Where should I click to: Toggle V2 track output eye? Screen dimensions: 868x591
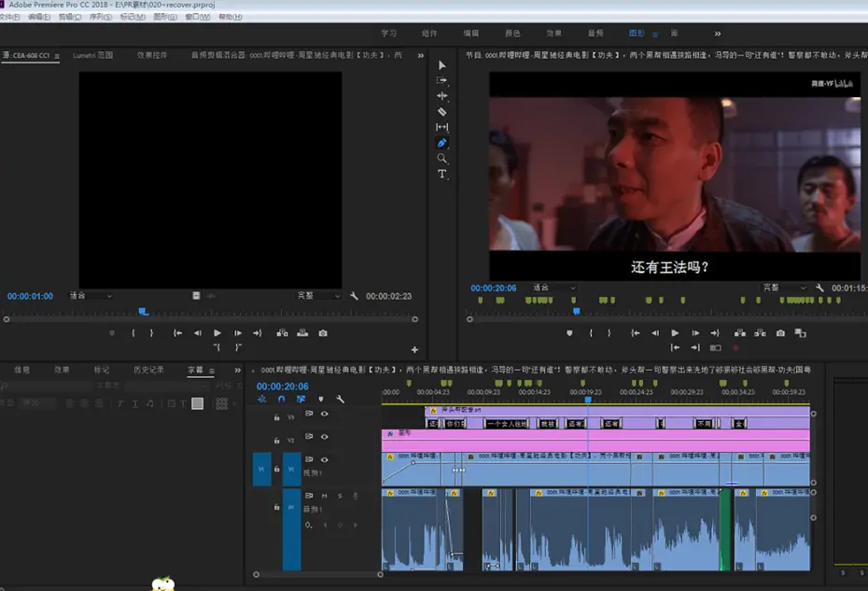tap(325, 436)
